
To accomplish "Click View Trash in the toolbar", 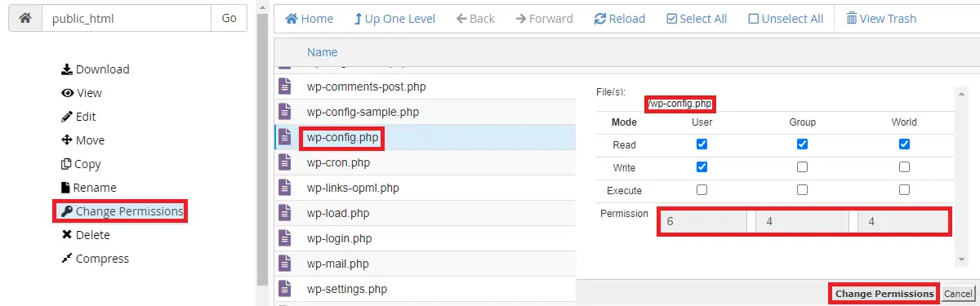I will point(881,18).
